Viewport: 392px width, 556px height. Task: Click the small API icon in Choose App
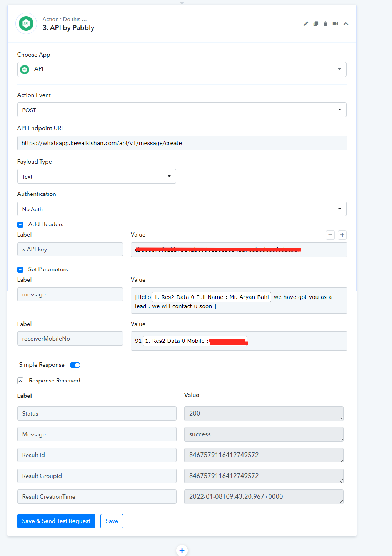tap(25, 70)
